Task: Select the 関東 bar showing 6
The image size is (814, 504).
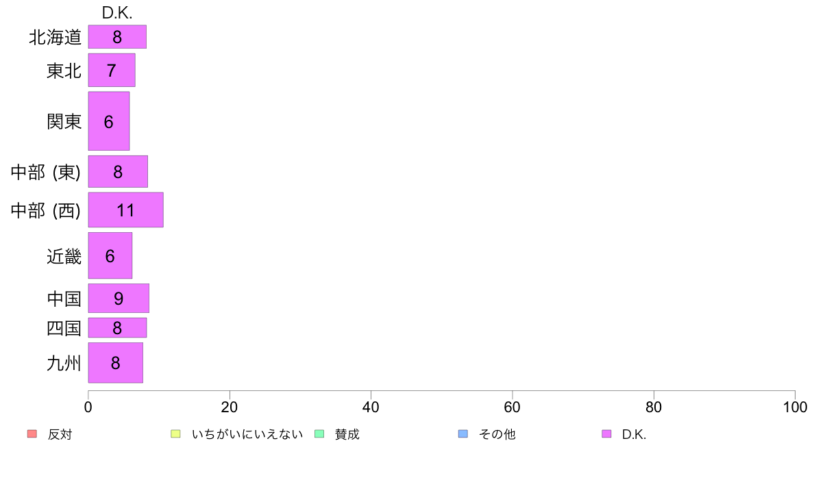Action: (109, 121)
